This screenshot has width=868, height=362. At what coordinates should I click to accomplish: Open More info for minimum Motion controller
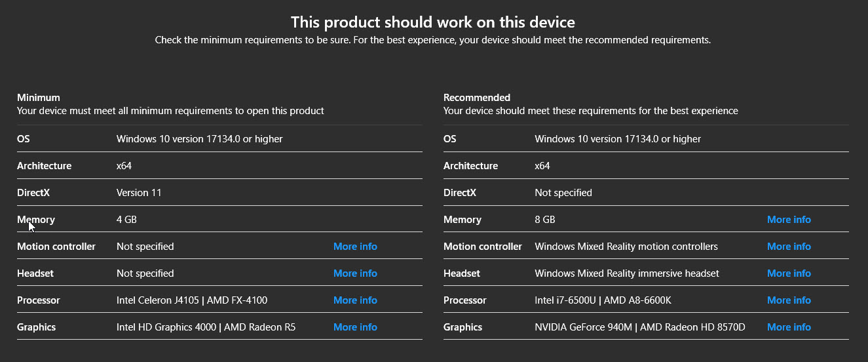[x=355, y=247]
